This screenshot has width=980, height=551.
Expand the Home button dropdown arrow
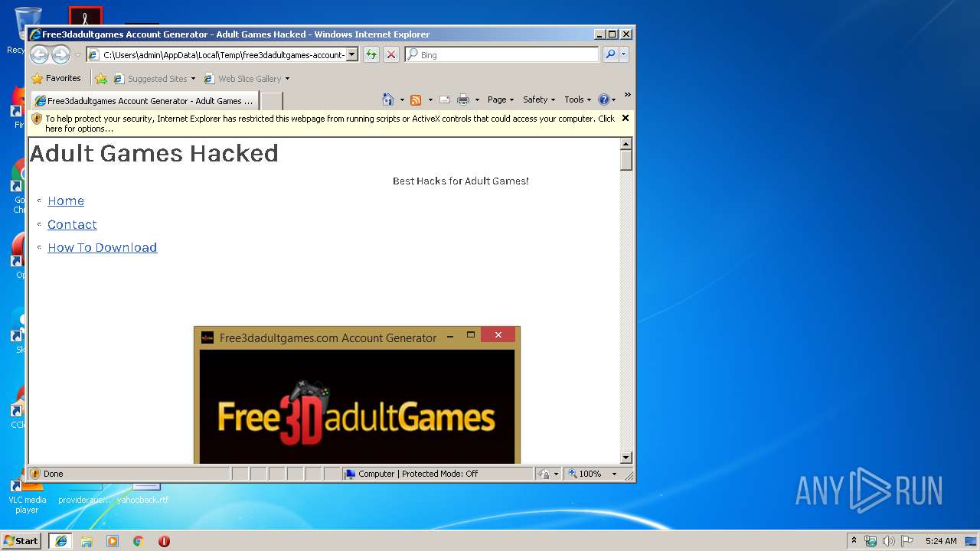(402, 99)
